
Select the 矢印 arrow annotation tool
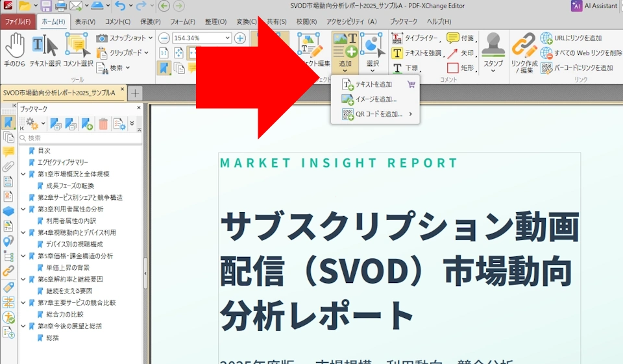tap(461, 53)
